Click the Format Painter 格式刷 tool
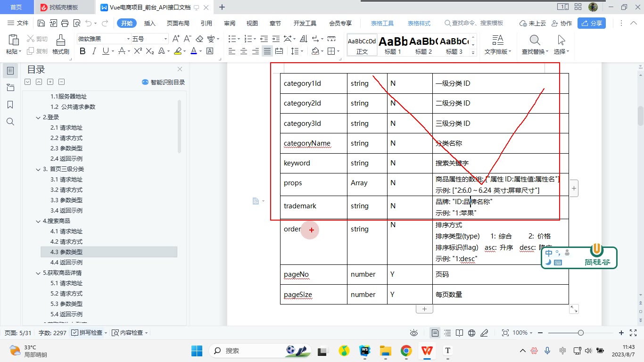Screen dimensions: 644x362 (60, 45)
